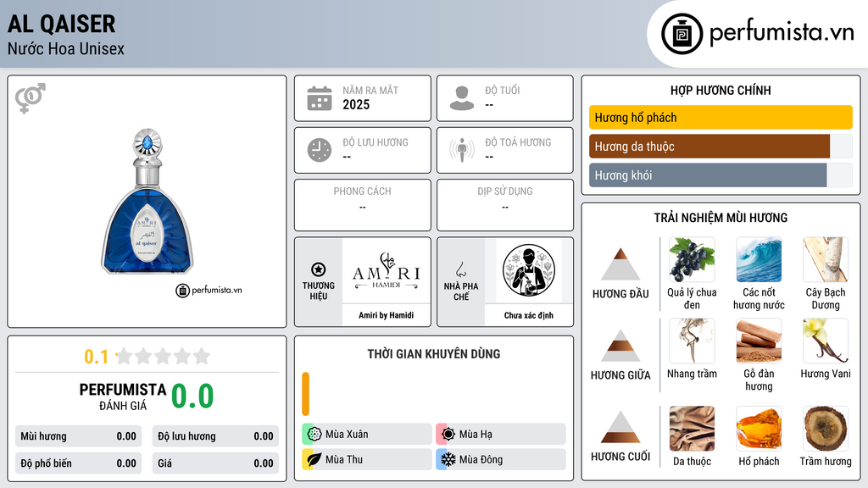The width and height of the screenshot is (868, 488).
Task: Click the Phong cách box
Action: pos(363,205)
